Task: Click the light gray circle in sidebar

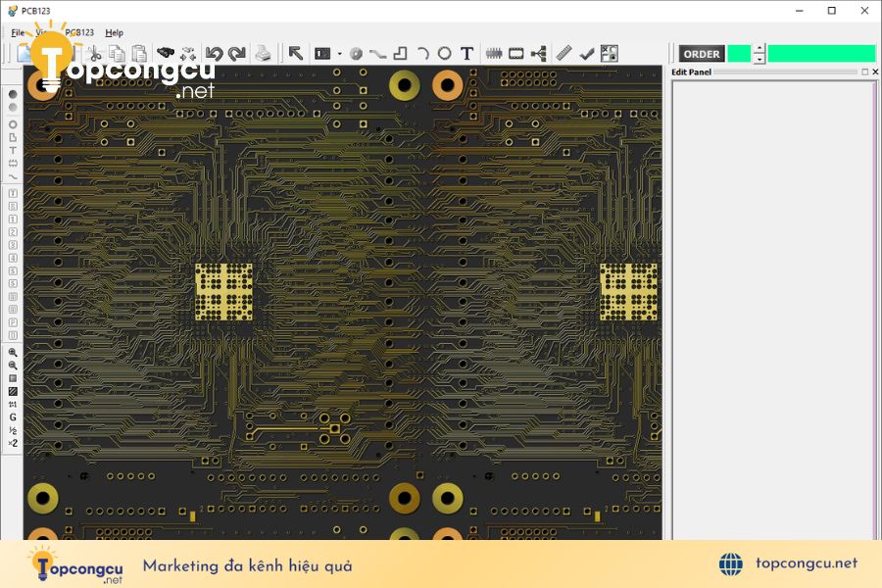Action: tap(13, 108)
